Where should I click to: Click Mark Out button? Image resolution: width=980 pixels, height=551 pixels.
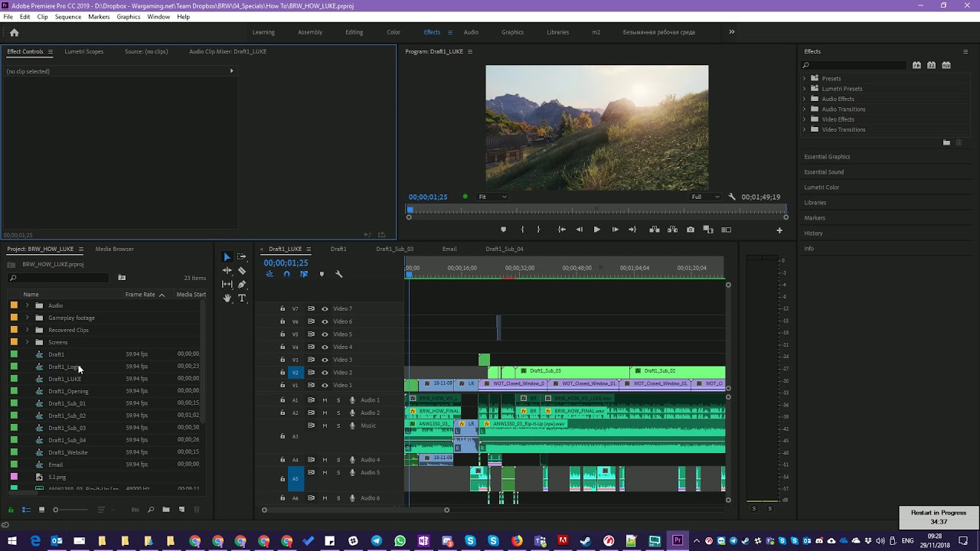coord(538,230)
